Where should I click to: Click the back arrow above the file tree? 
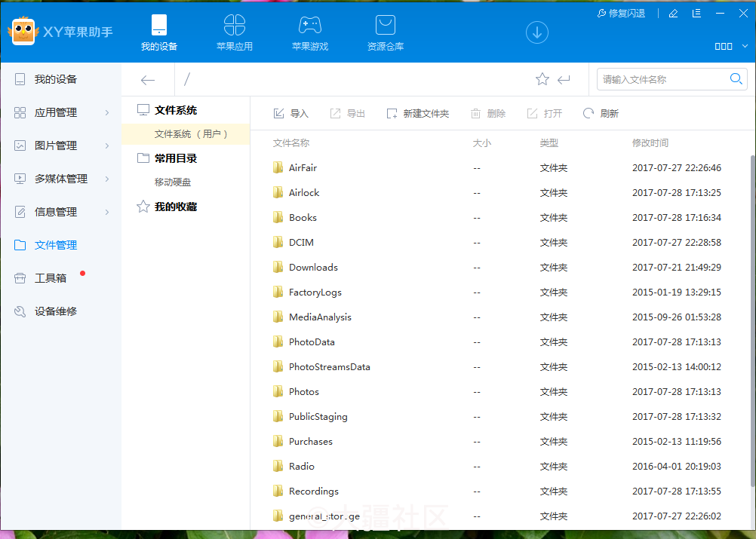click(x=148, y=79)
